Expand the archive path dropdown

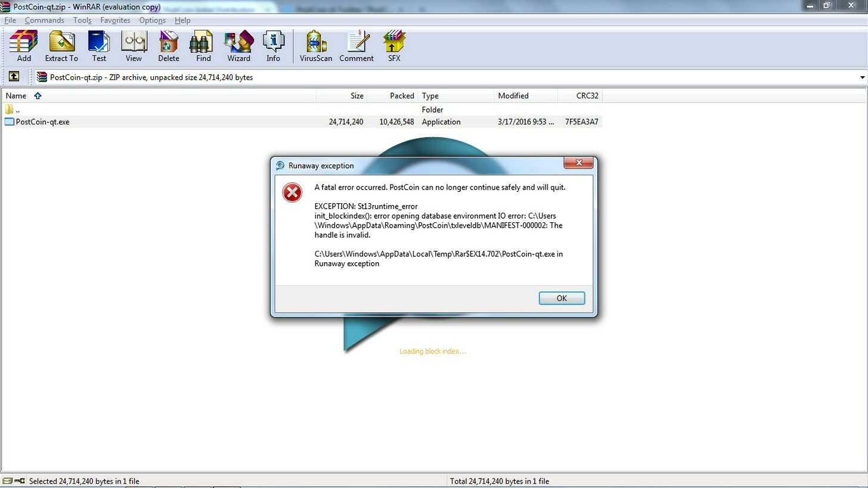[x=862, y=77]
